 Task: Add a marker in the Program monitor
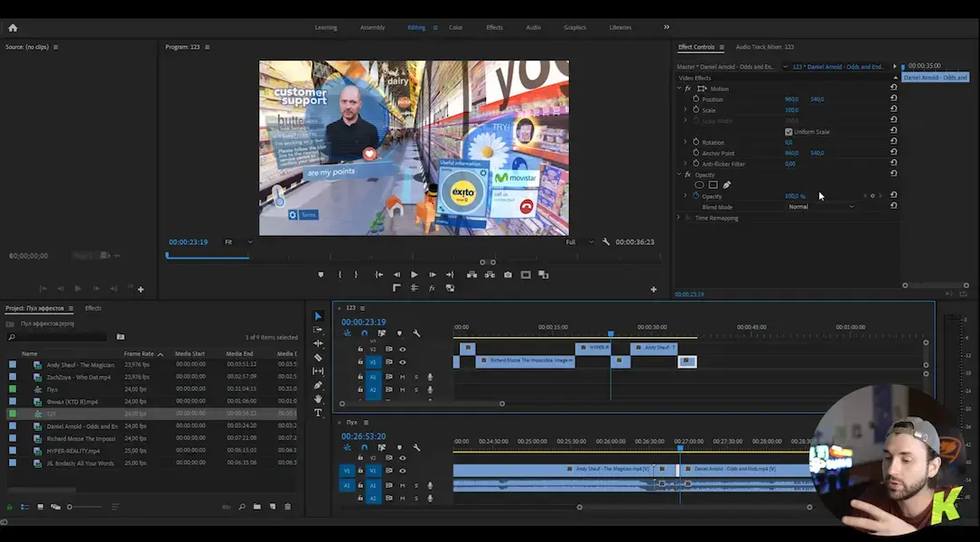pos(321,275)
